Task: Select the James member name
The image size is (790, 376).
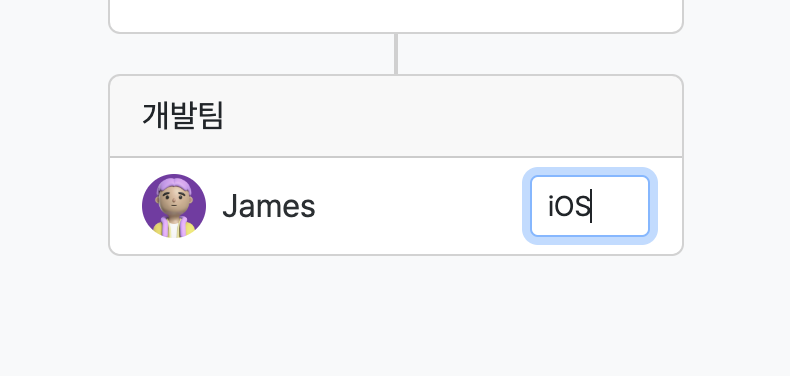Action: pyautogui.click(x=269, y=206)
